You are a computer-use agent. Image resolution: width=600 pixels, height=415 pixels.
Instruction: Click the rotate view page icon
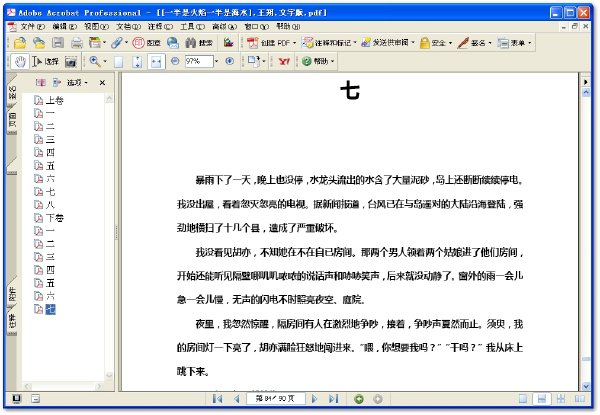click(254, 61)
